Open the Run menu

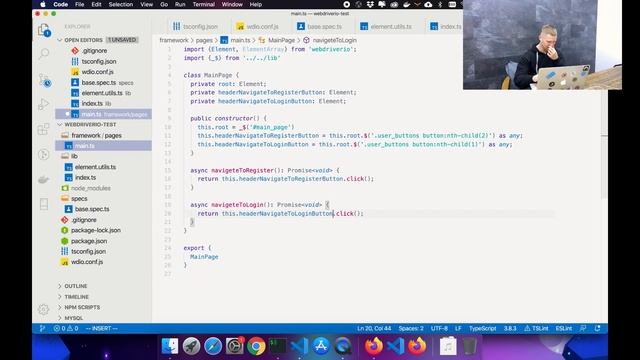click(180, 4)
